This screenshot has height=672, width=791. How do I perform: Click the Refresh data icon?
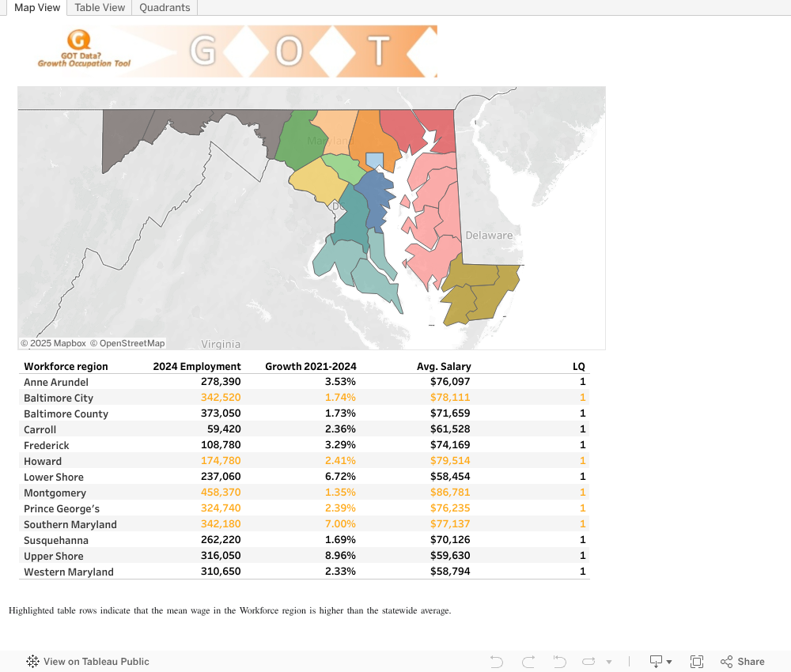click(x=589, y=662)
